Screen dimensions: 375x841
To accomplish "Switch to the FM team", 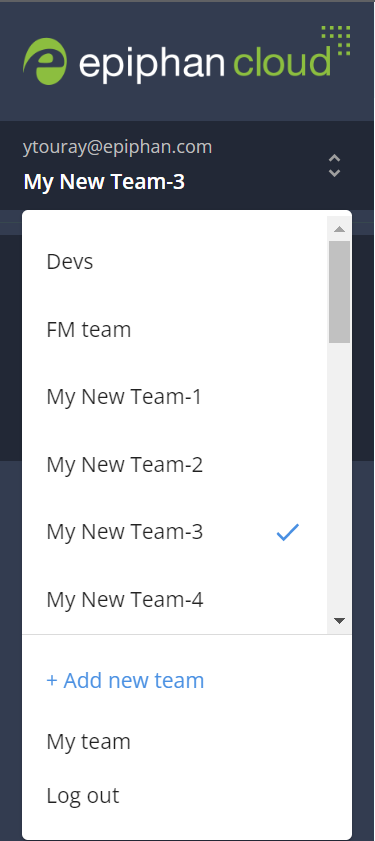I will (174, 329).
